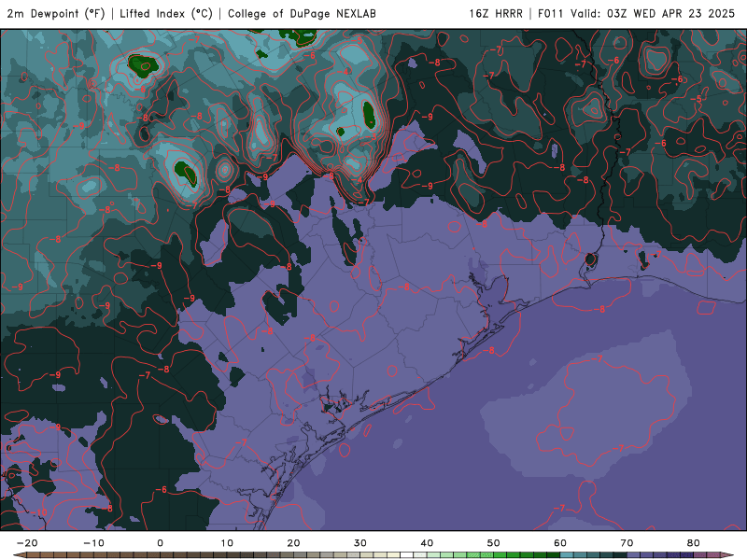747x560 pixels.
Task: Click the 30 label on the color scale
Action: tap(360, 543)
